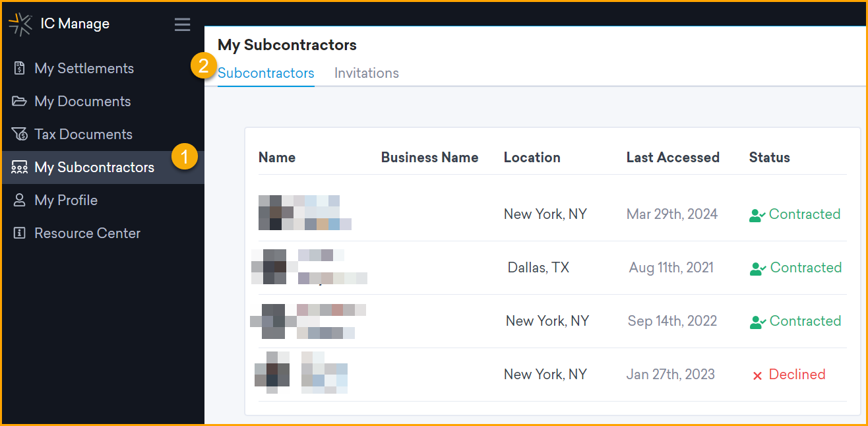Click Contracted status in Sep 14th, 2022 row
The height and width of the screenshot is (426, 868).
805,321
